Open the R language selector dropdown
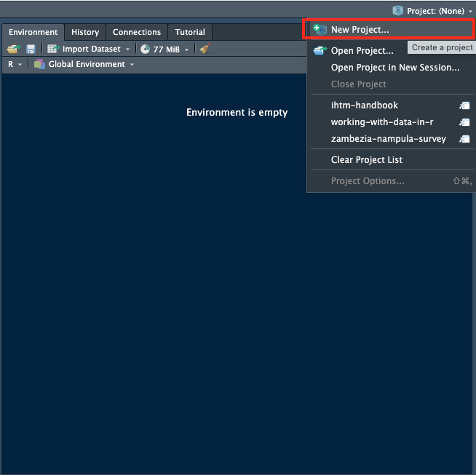The image size is (476, 475). [x=15, y=64]
